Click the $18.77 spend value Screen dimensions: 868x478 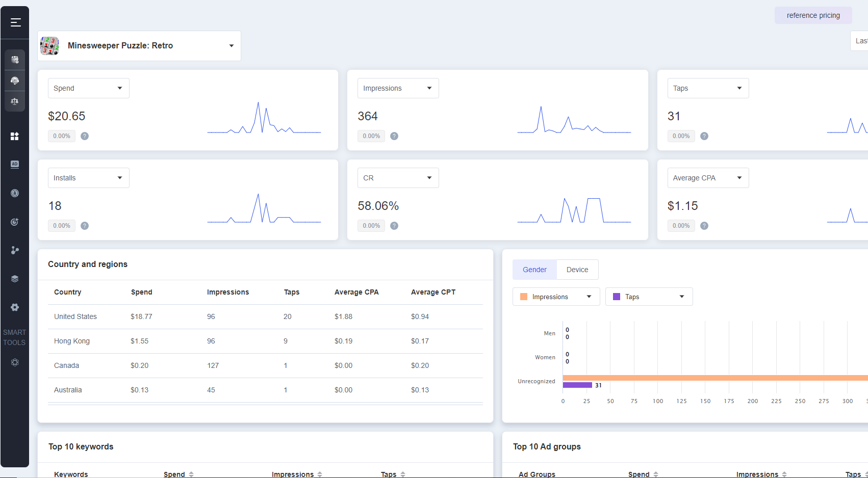click(141, 316)
